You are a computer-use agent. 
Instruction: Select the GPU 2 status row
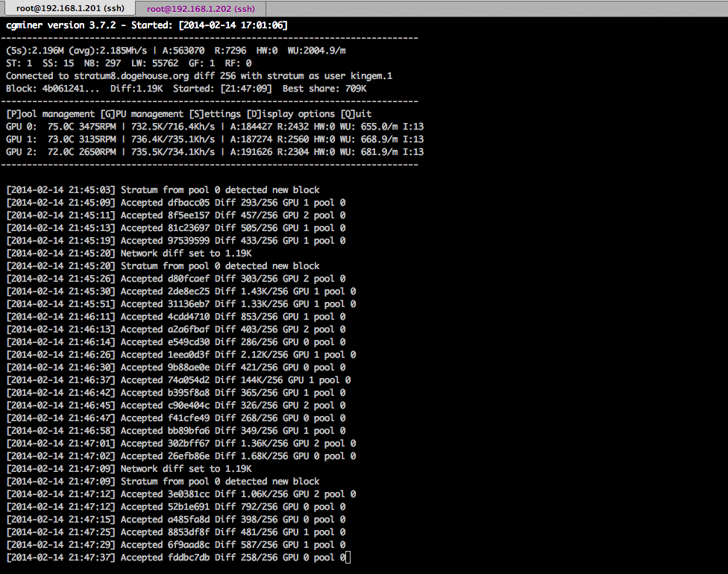click(x=215, y=152)
